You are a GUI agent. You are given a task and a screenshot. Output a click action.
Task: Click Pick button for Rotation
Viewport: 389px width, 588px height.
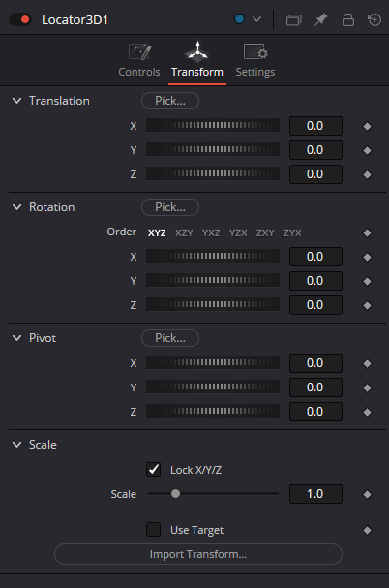tap(170, 207)
